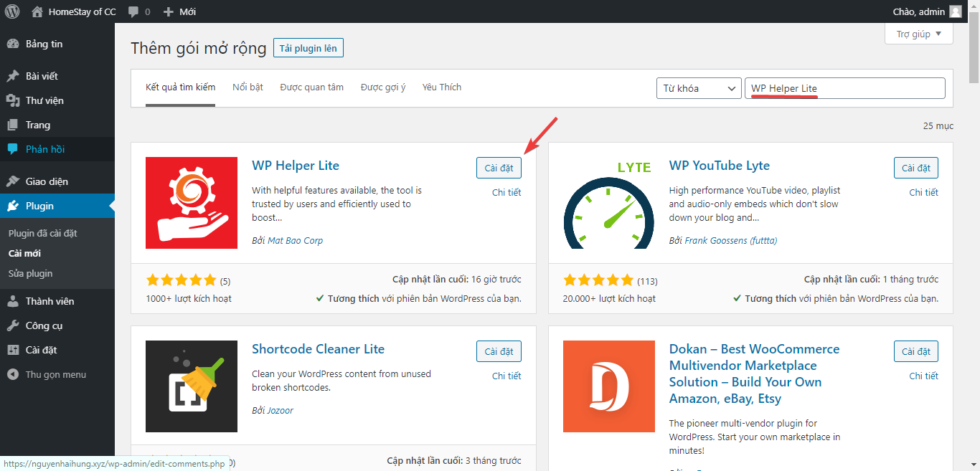Click the Bài viết pin icon

pyautogui.click(x=13, y=76)
